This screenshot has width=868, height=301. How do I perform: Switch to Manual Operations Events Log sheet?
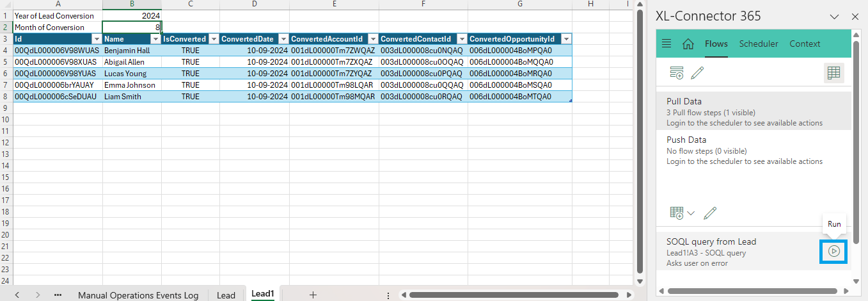click(138, 295)
